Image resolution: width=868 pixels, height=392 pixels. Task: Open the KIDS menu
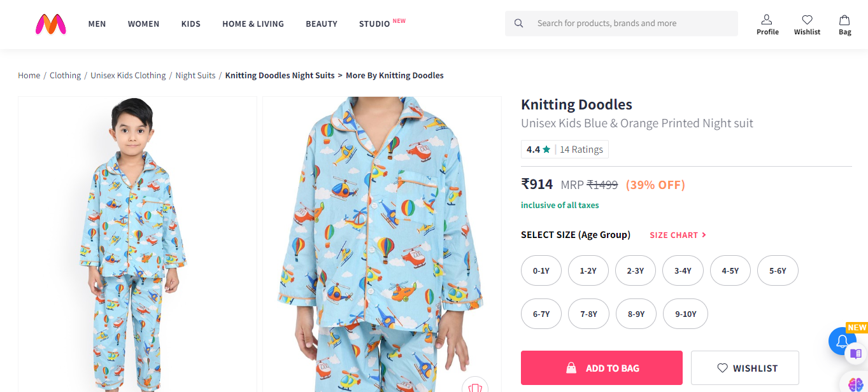pos(190,24)
